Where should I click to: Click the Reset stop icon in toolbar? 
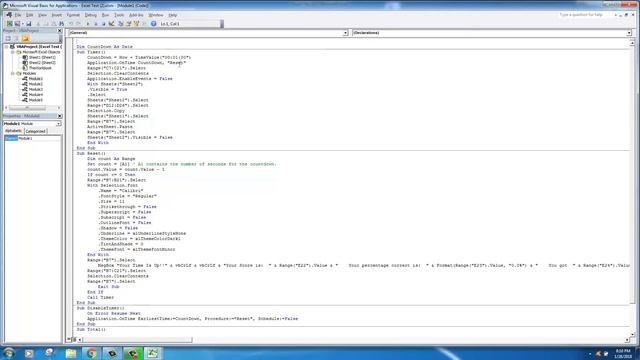tap(103, 24)
